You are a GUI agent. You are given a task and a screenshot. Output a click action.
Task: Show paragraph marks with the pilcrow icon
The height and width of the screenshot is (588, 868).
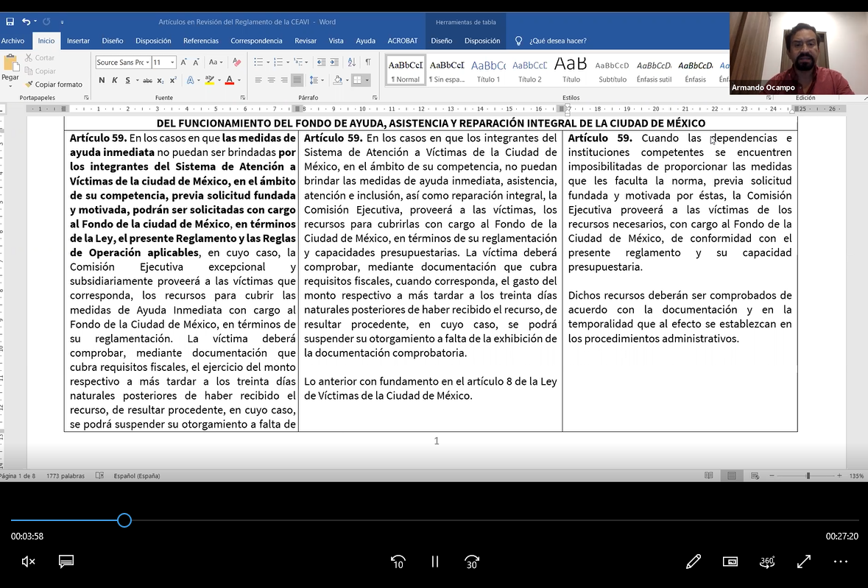click(x=368, y=63)
